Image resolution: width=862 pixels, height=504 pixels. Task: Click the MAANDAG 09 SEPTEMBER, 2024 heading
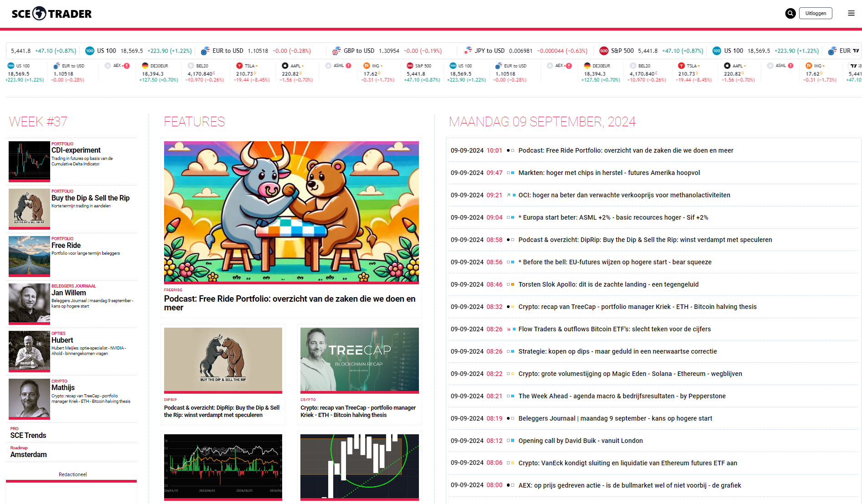(x=542, y=122)
